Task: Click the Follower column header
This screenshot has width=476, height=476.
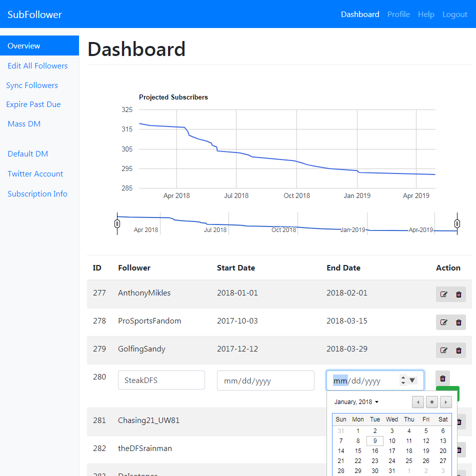Action: pyautogui.click(x=134, y=268)
